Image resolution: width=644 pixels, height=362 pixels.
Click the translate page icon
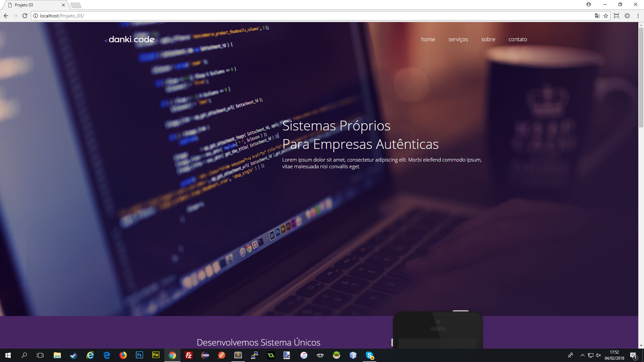coord(597,16)
